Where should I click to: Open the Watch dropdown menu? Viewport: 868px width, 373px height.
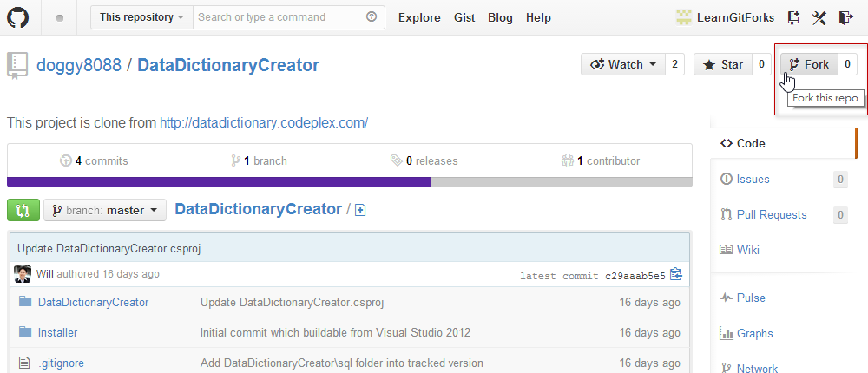tap(623, 64)
